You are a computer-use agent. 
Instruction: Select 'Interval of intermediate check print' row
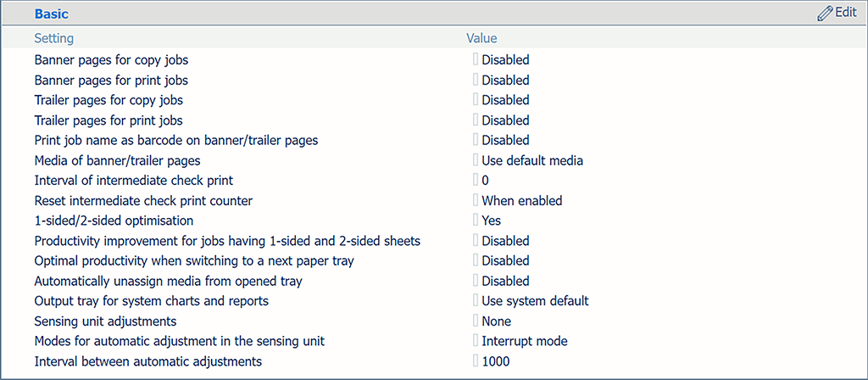[133, 181]
